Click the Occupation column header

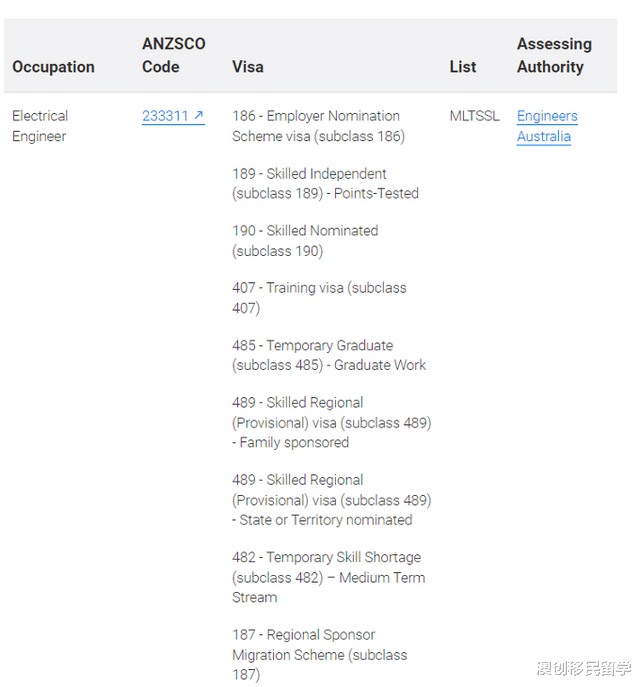point(53,67)
